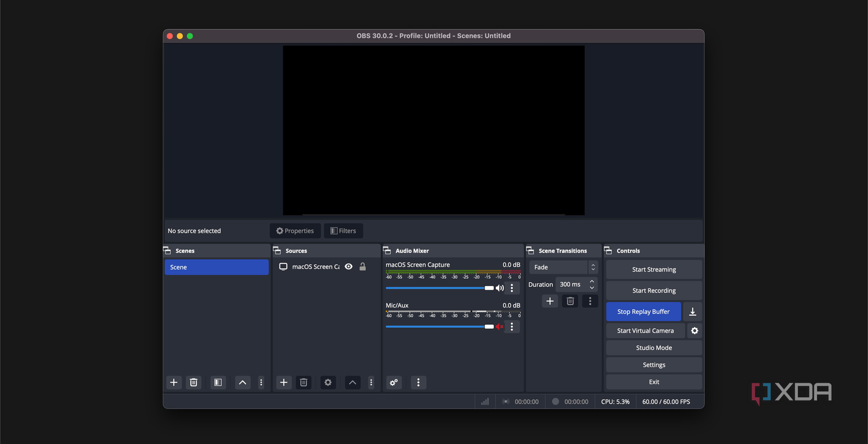Hide macOS Screen Capture source via eye
Viewport: 868px width, 444px height.
(348, 267)
